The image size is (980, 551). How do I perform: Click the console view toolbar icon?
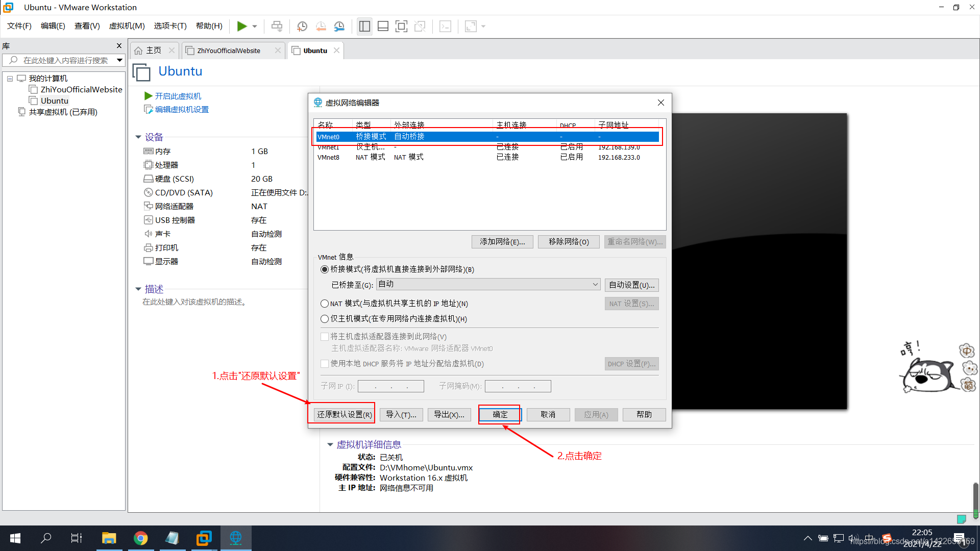click(x=445, y=26)
